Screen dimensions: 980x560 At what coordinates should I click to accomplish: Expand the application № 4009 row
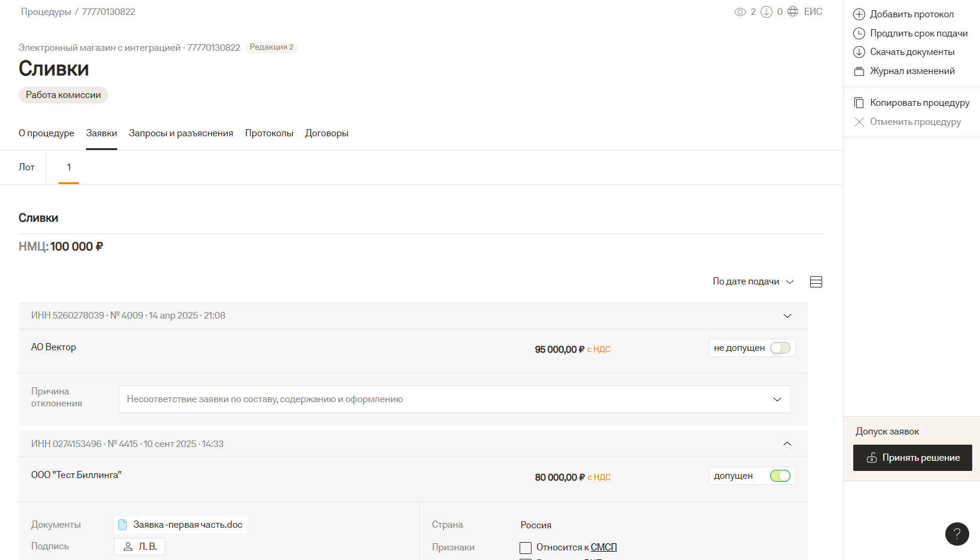point(787,316)
